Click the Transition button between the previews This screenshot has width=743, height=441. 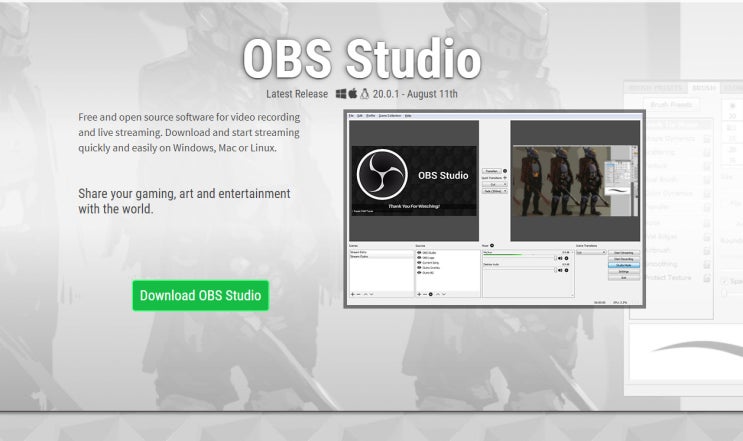click(x=491, y=171)
